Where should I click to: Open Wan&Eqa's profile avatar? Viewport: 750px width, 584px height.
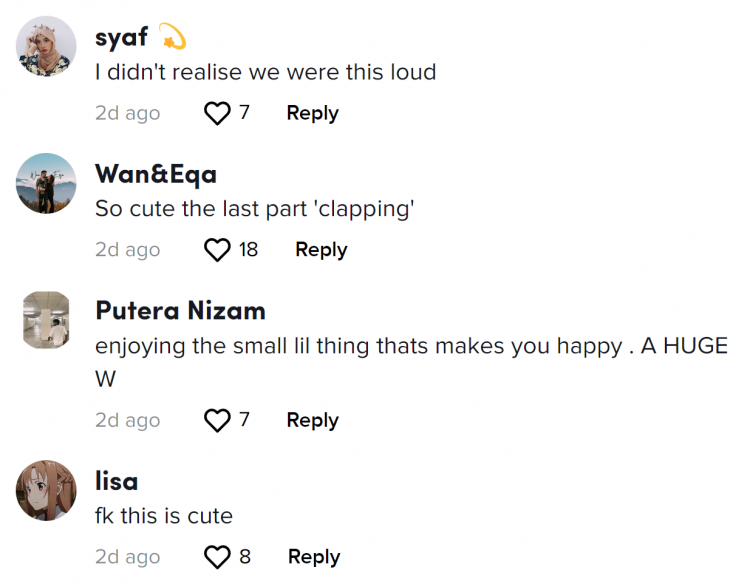tap(47, 183)
